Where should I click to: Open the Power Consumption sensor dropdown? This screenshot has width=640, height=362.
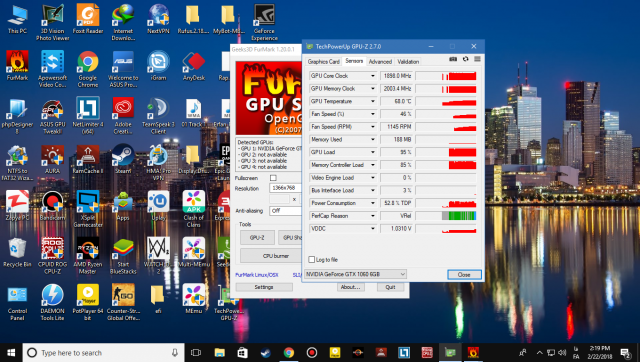tap(373, 203)
